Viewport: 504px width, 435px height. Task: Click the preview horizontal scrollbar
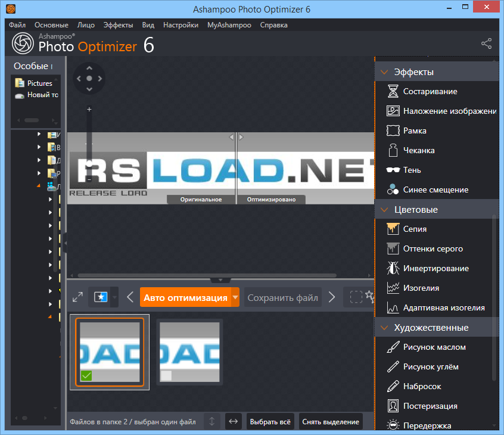click(207, 275)
